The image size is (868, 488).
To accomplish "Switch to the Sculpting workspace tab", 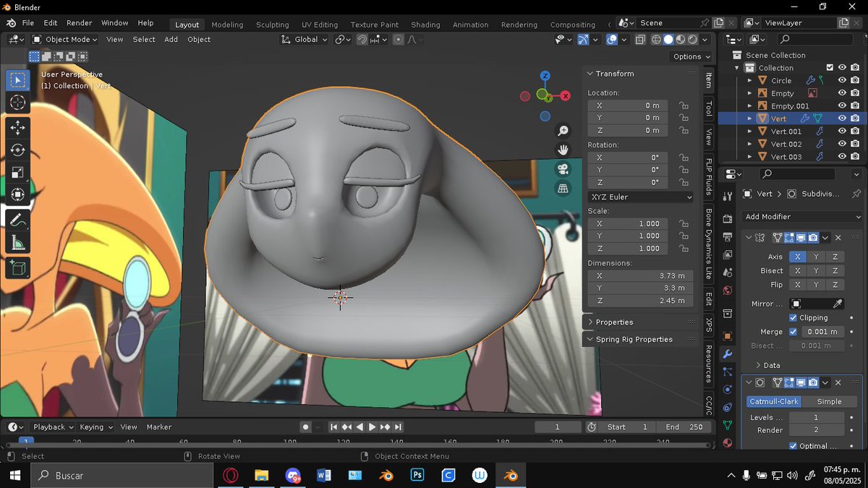I will tap(272, 25).
